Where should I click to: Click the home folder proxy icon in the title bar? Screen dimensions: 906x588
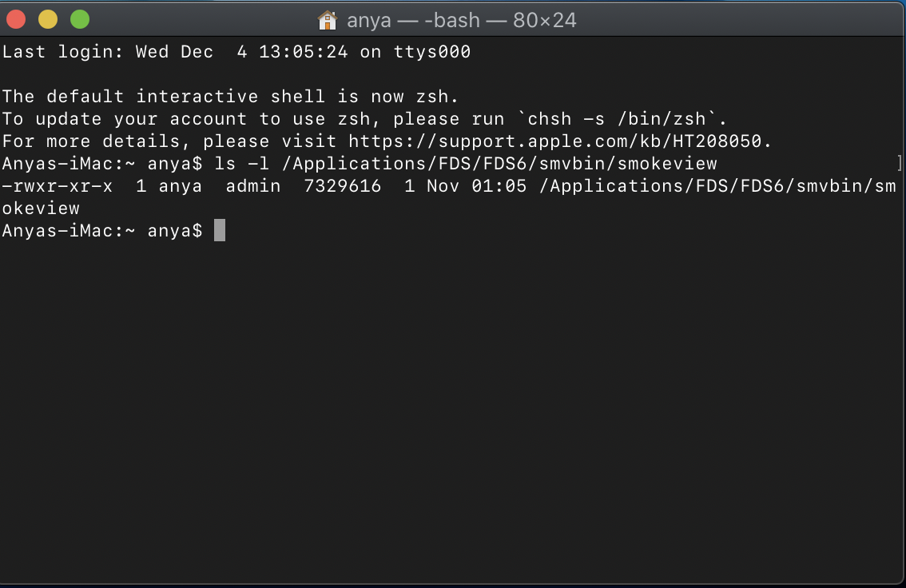(x=327, y=20)
